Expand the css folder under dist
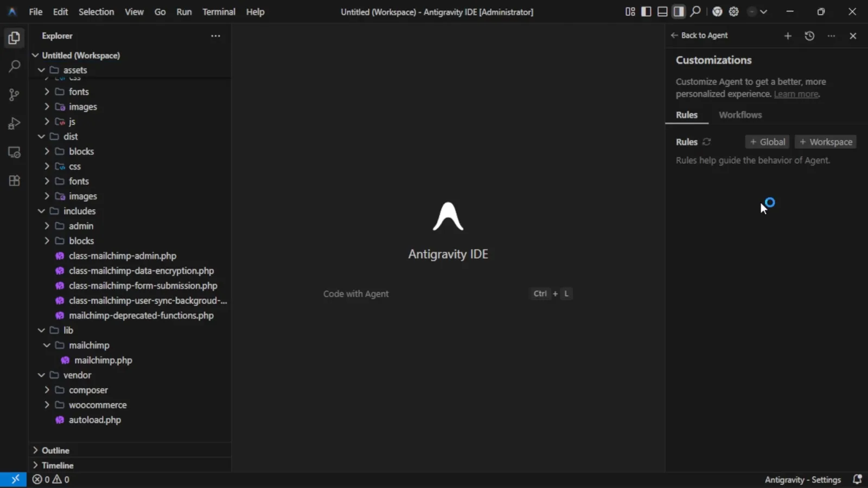Screen dimensions: 868x488 (x=47, y=166)
